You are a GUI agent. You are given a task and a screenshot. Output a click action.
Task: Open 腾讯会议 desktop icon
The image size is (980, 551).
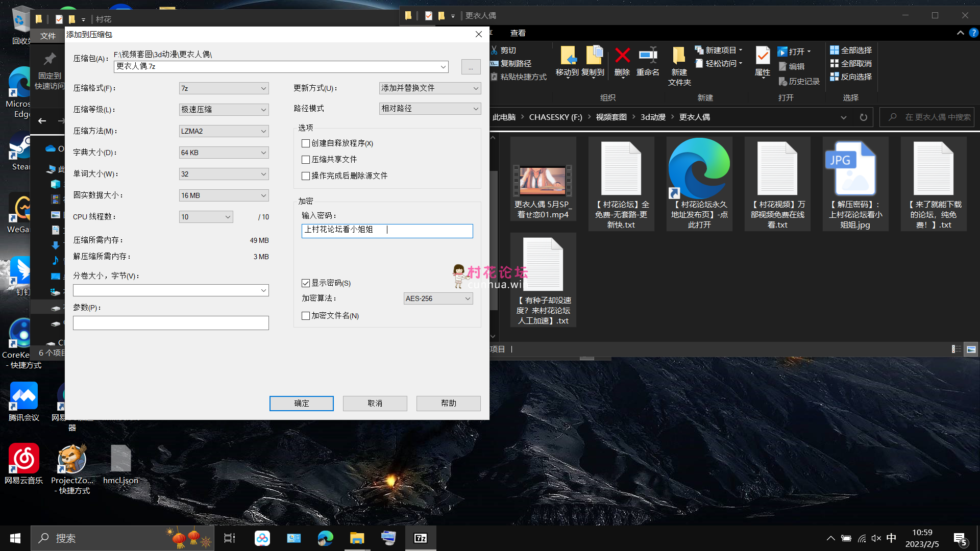pos(23,401)
